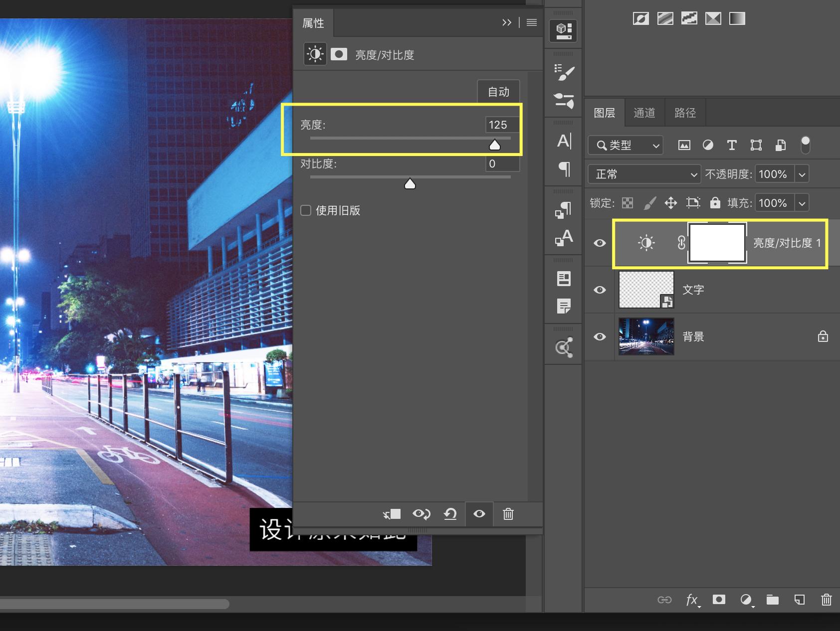The height and width of the screenshot is (631, 840).
Task: Expand the 不透明度 opacity dropdown arrow
Action: 802,174
